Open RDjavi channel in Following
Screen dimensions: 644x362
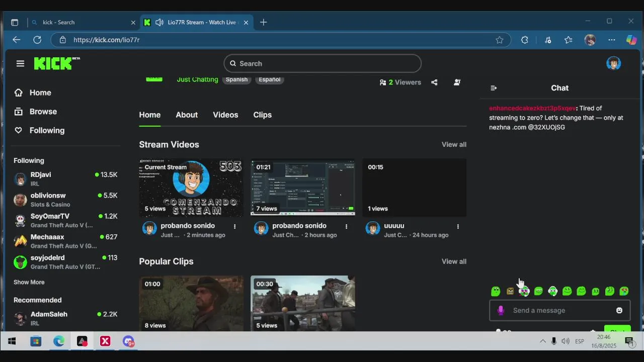65,179
